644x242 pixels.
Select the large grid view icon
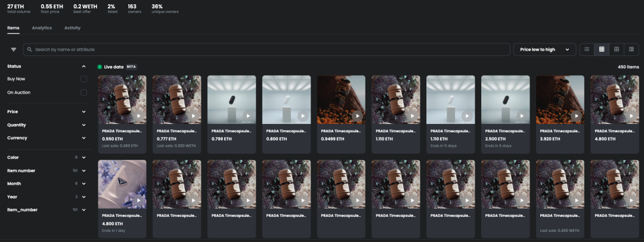click(x=617, y=49)
